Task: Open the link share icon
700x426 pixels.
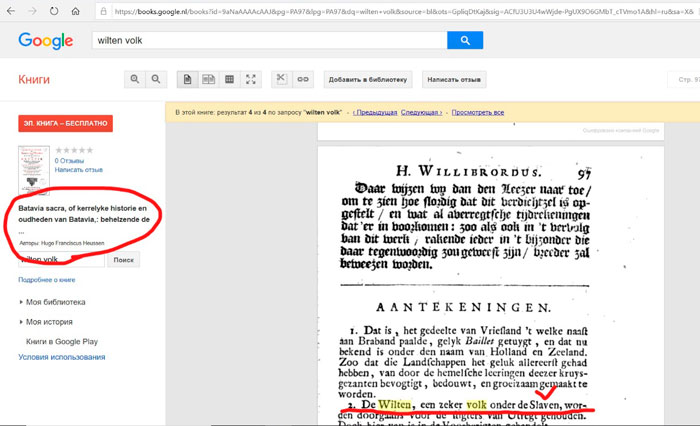Action: point(302,79)
